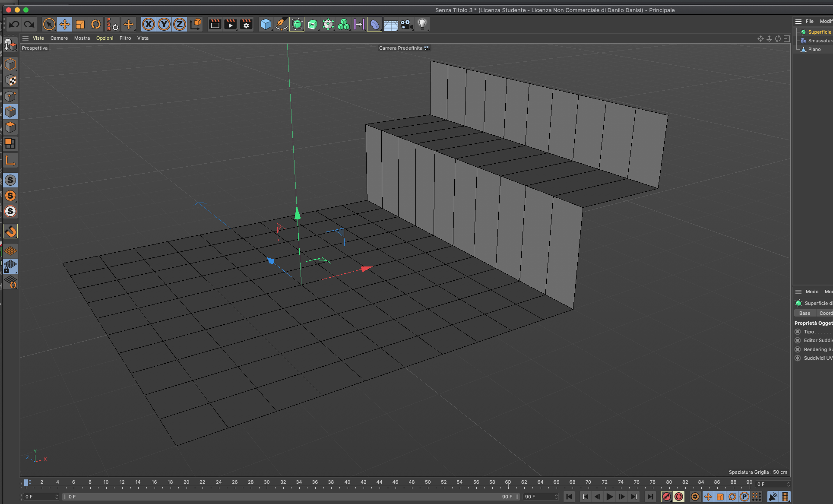The image size is (833, 504).
Task: Add a light with the lightbulb icon
Action: [x=422, y=24]
